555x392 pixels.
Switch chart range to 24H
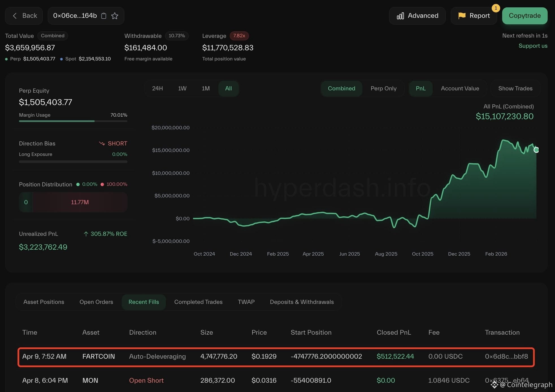click(x=157, y=88)
